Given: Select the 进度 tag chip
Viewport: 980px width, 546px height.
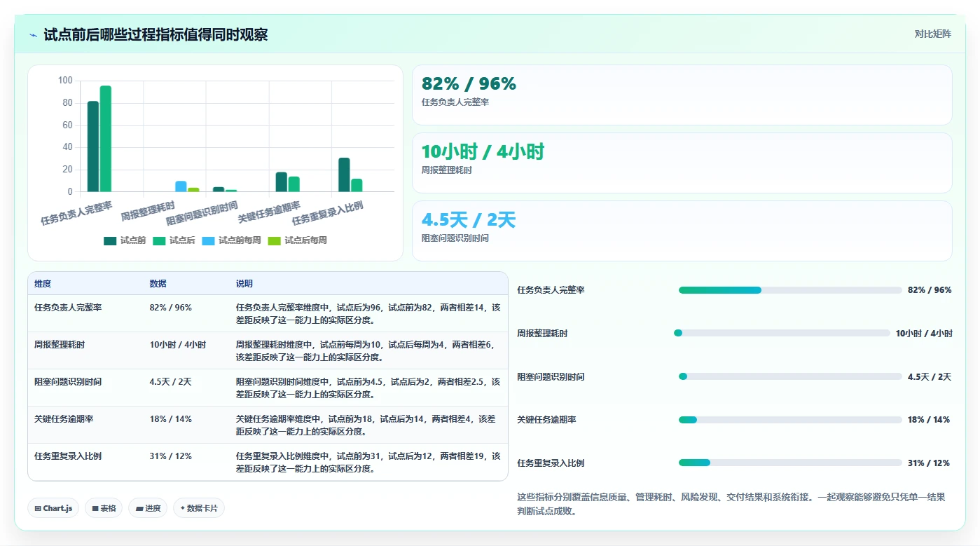Looking at the screenshot, I should (x=148, y=508).
